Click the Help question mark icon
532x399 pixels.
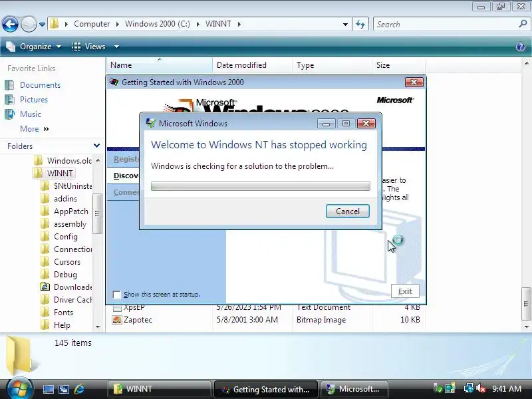point(521,47)
